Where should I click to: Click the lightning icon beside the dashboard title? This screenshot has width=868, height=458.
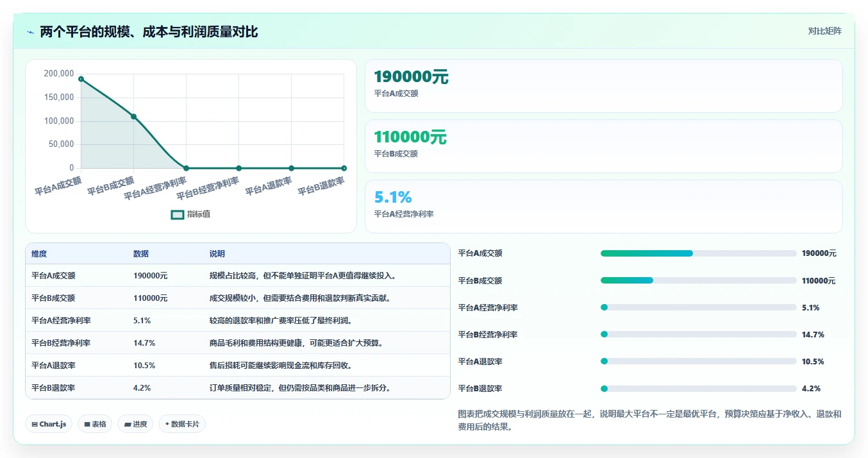coord(31,32)
